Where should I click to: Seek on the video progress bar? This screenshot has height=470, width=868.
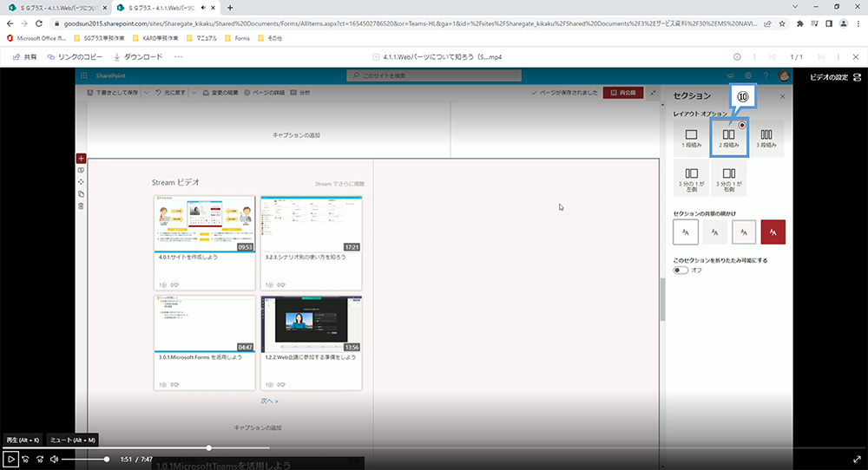(434, 447)
